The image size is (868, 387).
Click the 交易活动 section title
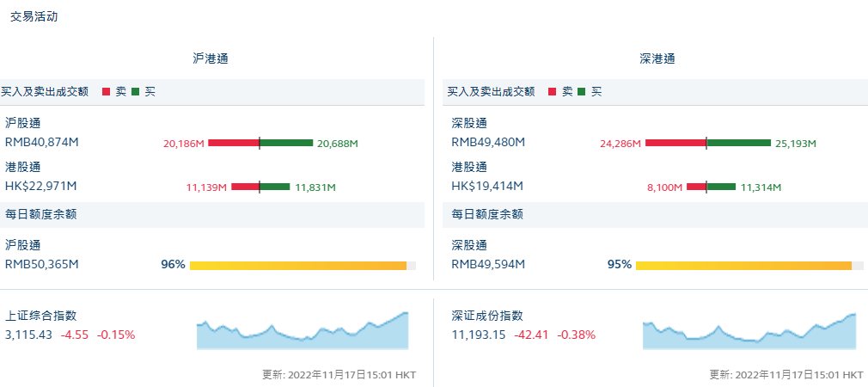pos(34,16)
